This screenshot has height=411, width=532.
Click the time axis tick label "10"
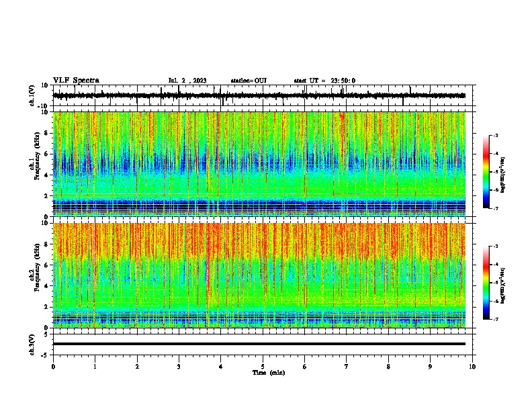point(472,367)
